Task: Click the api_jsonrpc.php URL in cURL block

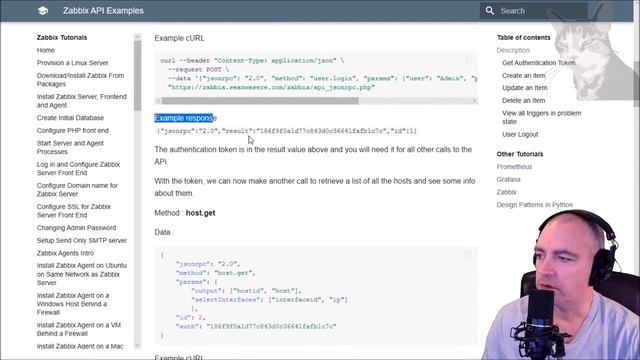Action: click(x=271, y=87)
